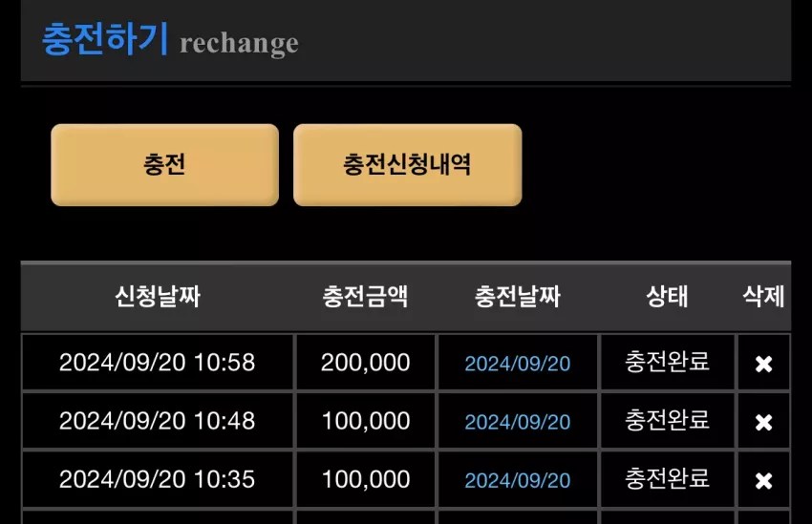Image resolution: width=812 pixels, height=524 pixels.
Task: Open the blue 2024/09/20 date in third row
Action: [x=518, y=480]
